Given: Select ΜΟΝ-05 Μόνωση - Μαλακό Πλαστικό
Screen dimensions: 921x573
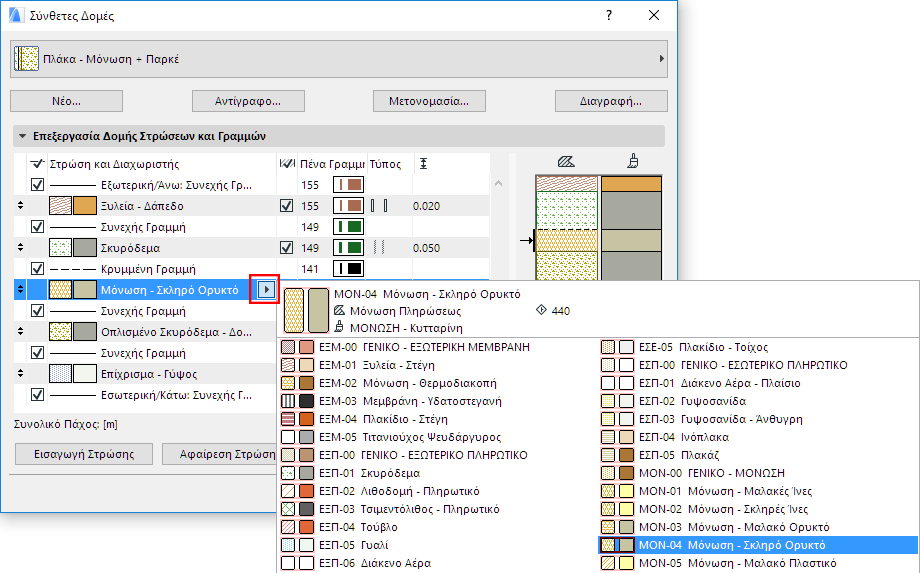Looking at the screenshot, I should [x=758, y=563].
